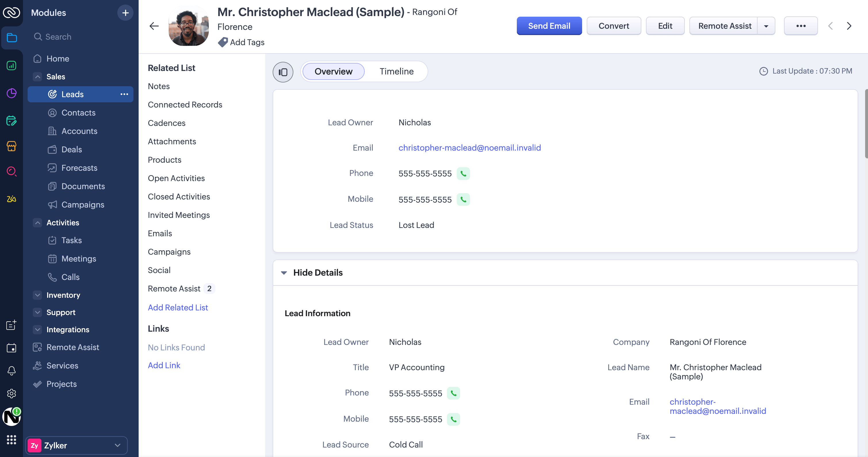This screenshot has width=868, height=457.
Task: Select the Overview tab
Action: [333, 71]
